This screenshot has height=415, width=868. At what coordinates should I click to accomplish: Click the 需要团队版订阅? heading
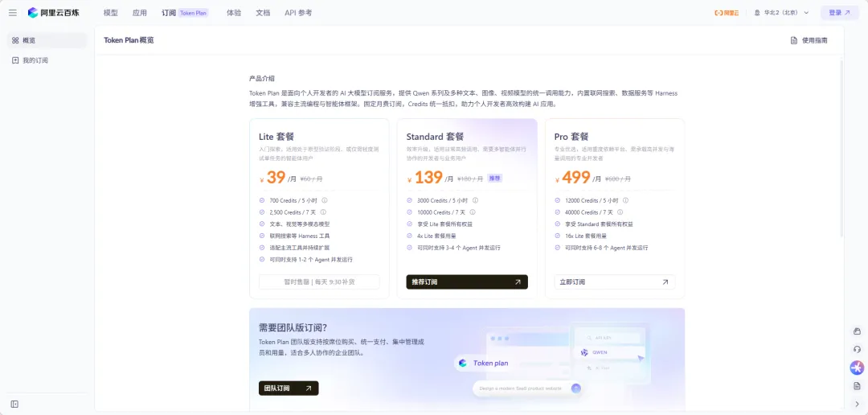(x=293, y=327)
